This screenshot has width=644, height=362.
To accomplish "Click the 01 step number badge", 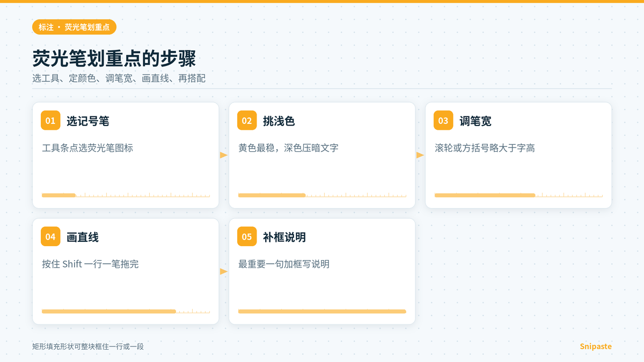I will (50, 121).
